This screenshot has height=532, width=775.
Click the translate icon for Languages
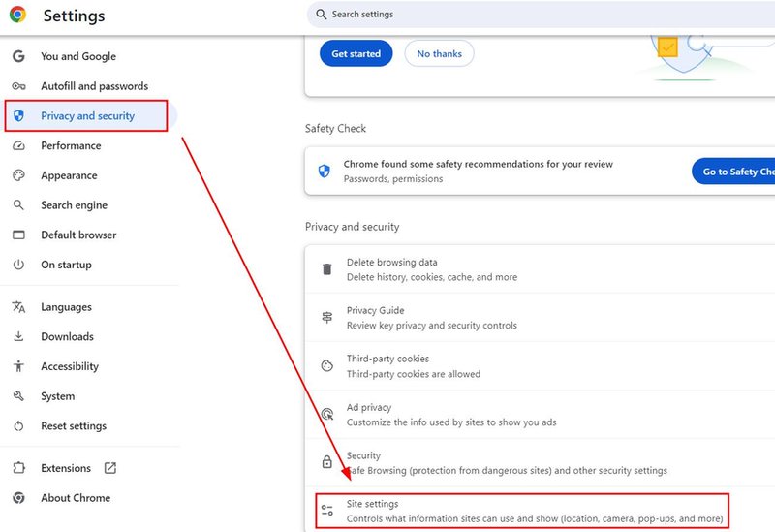tap(18, 307)
